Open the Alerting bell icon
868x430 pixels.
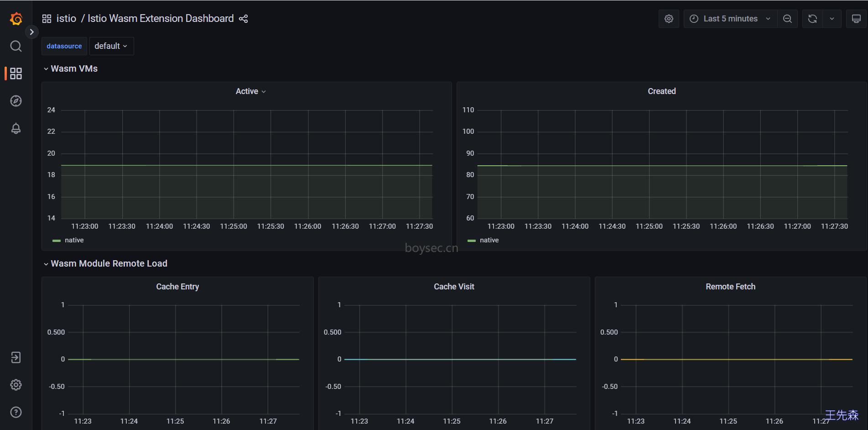point(16,129)
